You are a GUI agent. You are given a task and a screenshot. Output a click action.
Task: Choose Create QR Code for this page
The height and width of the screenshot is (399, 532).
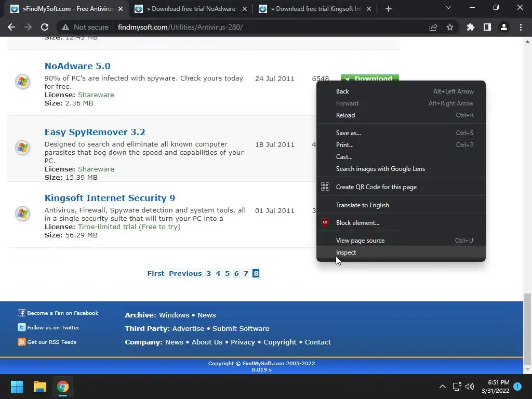tap(401, 187)
